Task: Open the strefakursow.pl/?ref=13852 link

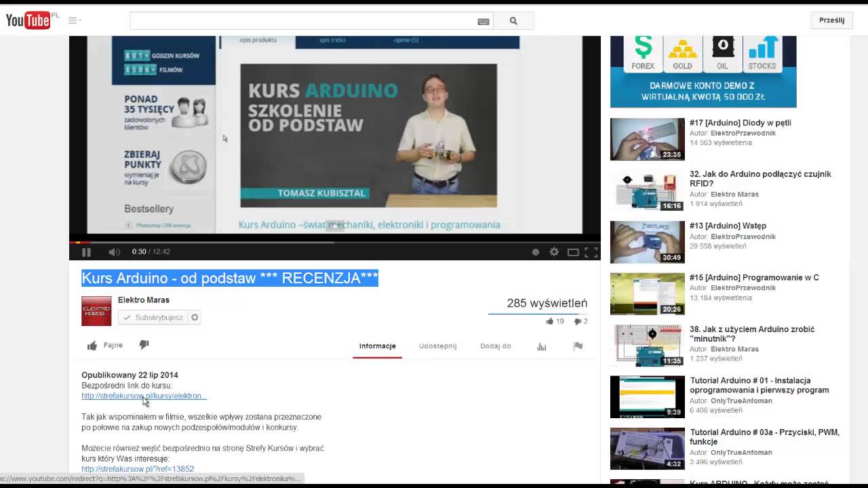Action: (138, 469)
